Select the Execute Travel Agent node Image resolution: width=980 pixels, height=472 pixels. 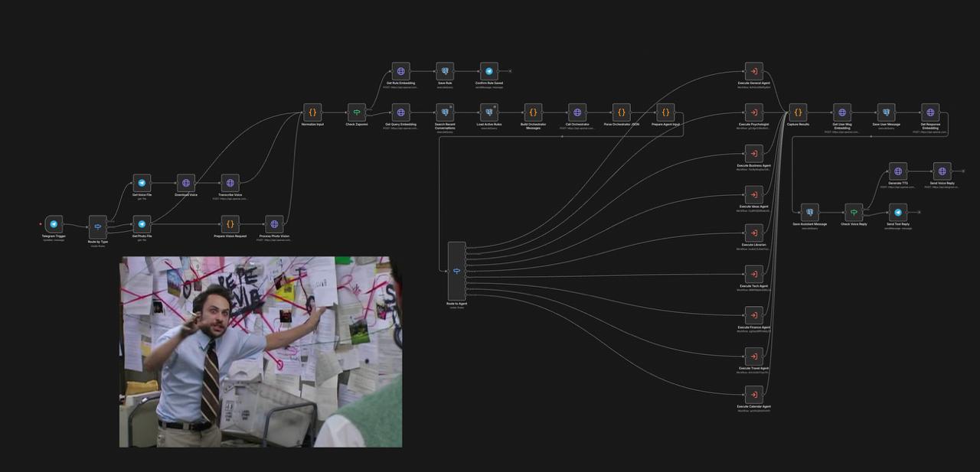click(754, 356)
